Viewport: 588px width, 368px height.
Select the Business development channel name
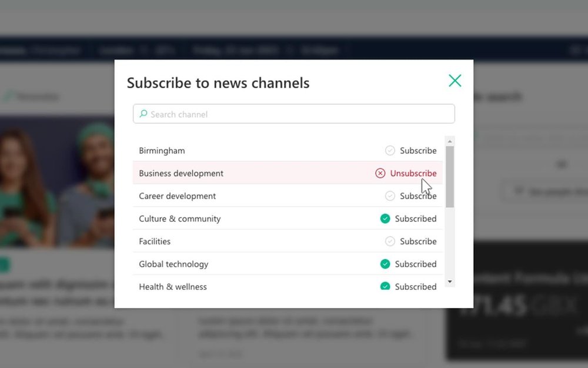(181, 173)
